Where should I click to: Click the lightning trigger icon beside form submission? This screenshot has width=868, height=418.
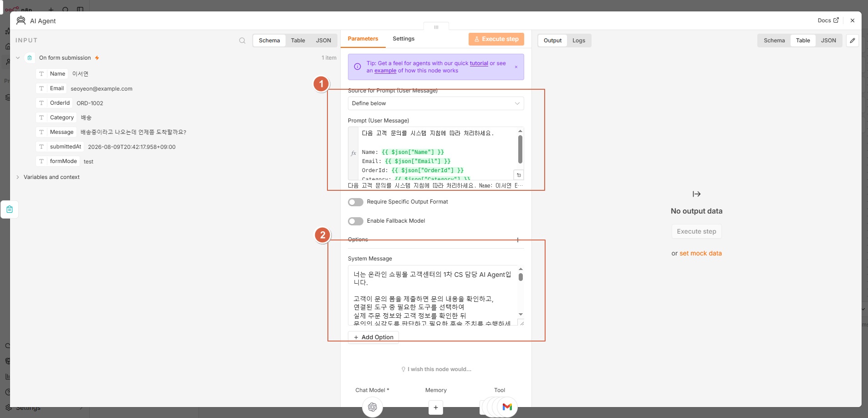(97, 58)
